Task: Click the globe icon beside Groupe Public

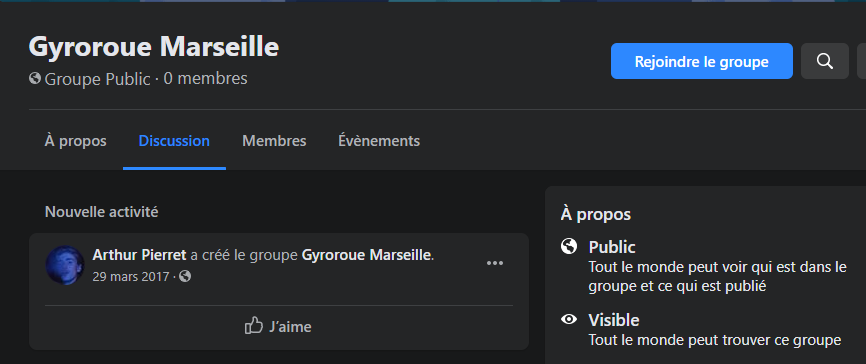Action: click(x=35, y=78)
